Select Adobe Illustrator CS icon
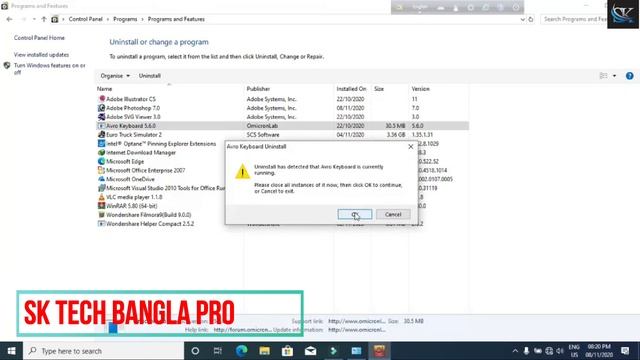Viewport: 640px width, 360px height. point(102,99)
